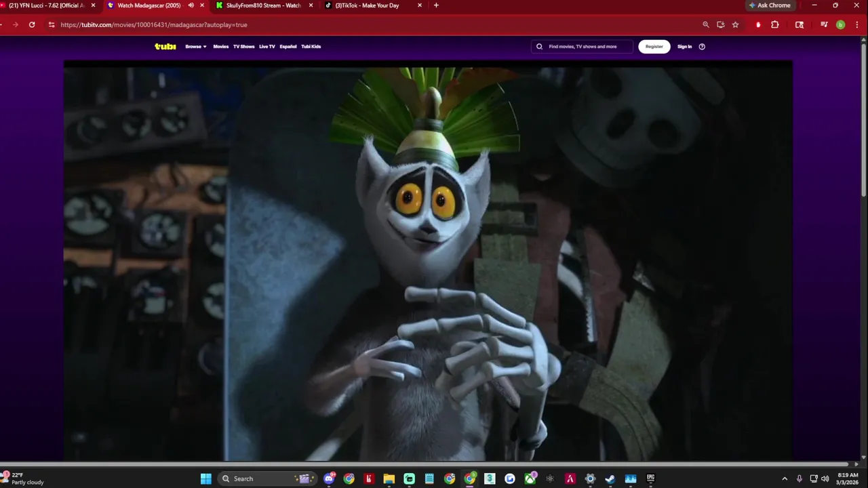Expand the Browse dropdown menu
The height and width of the screenshot is (488, 868).
196,47
